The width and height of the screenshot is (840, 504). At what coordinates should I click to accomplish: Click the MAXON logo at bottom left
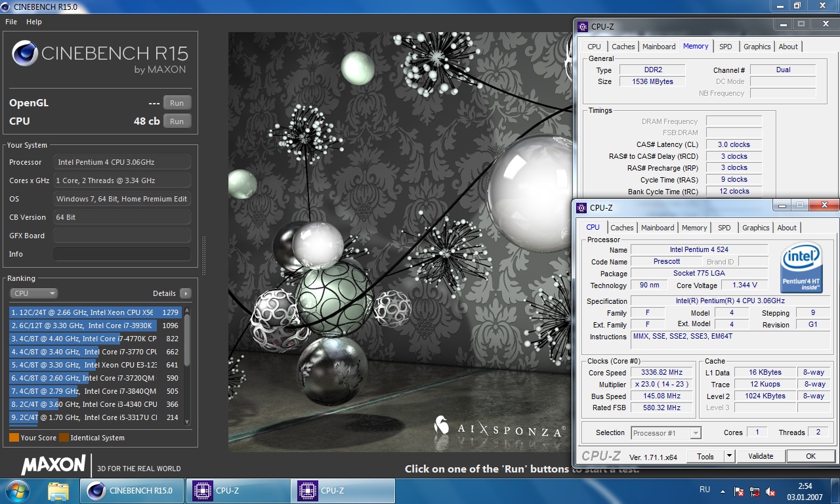click(x=53, y=465)
